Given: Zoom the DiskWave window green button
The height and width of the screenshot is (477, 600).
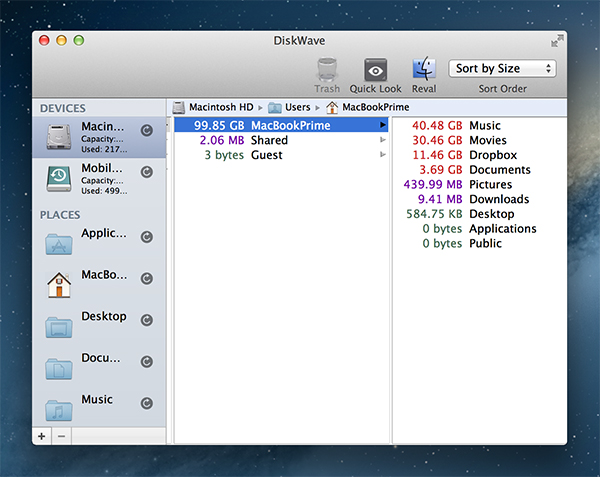Looking at the screenshot, I should pyautogui.click(x=79, y=40).
